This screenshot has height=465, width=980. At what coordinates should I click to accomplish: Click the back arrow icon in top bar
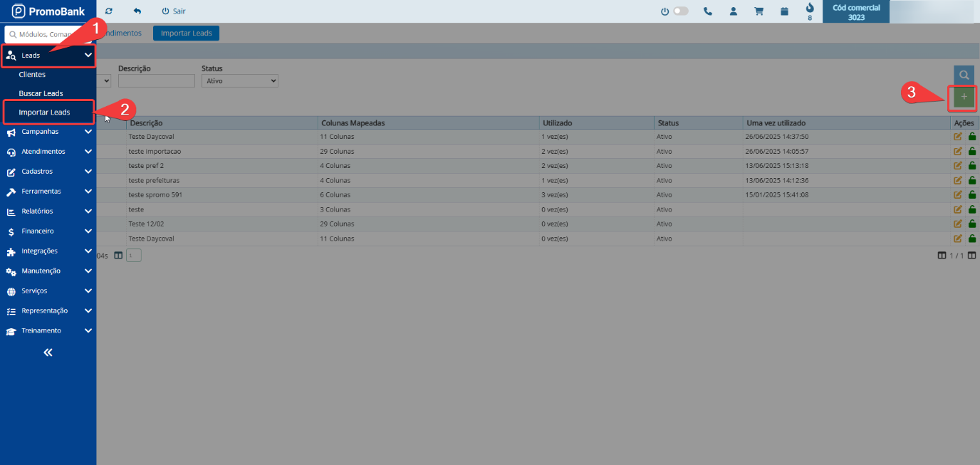tap(137, 11)
